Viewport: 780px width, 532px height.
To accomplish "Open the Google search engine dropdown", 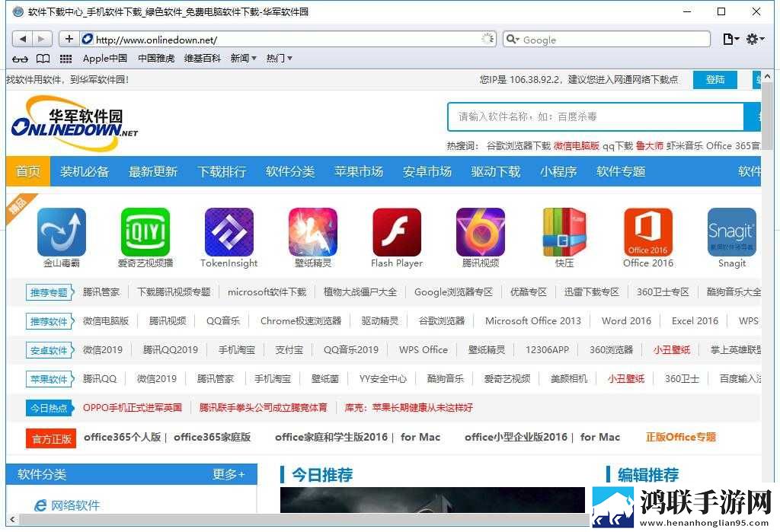I will pos(513,40).
